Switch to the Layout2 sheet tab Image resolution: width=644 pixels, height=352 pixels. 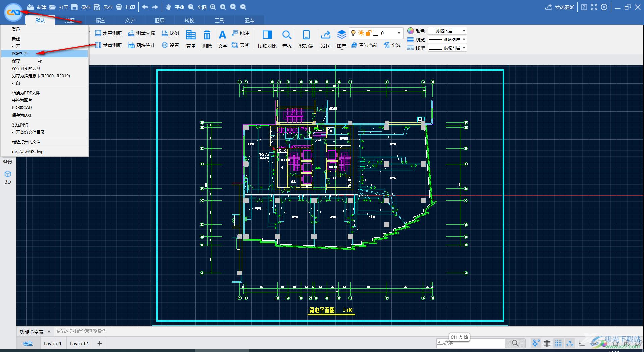pyautogui.click(x=79, y=343)
